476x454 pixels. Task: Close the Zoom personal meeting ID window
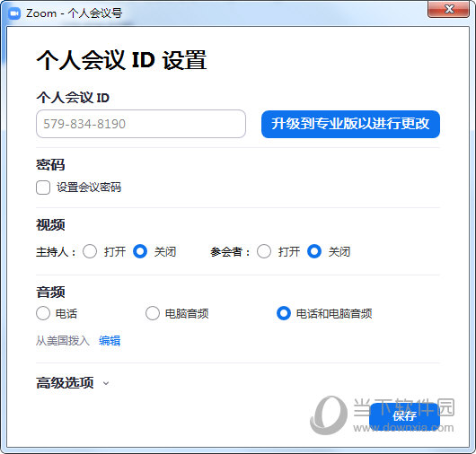coord(449,9)
